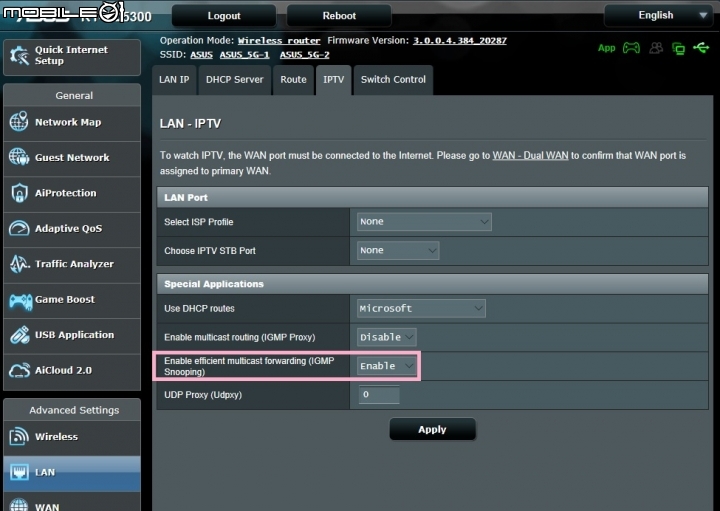Switch to the DHCP Server tab
This screenshot has width=720, height=511.
235,80
